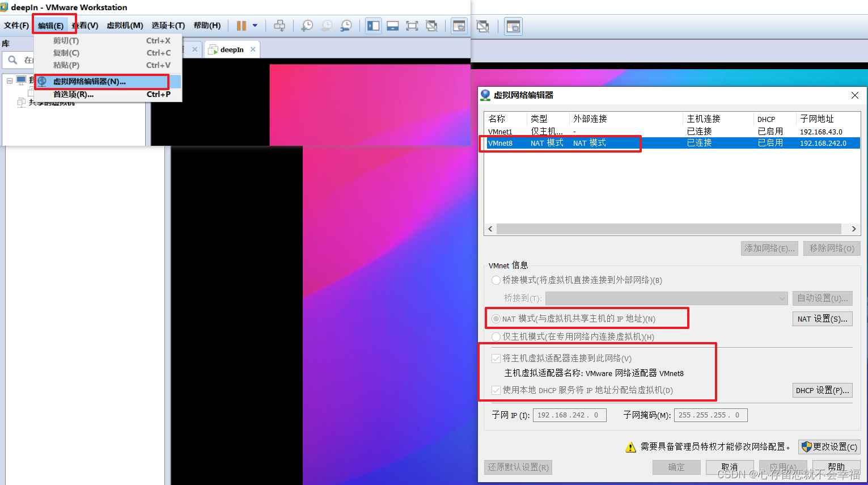The image size is (868, 485).
Task: Collapse the My Computer tree node
Action: point(10,81)
